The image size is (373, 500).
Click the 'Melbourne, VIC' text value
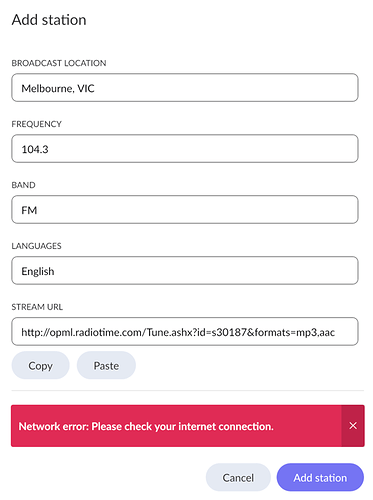click(x=58, y=88)
